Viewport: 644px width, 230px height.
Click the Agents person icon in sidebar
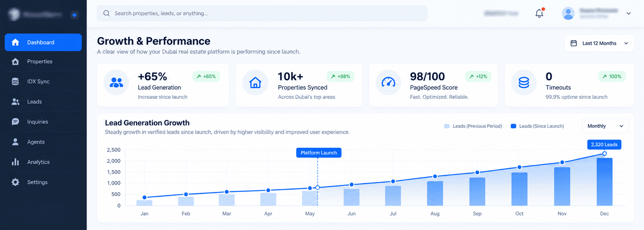click(x=15, y=142)
